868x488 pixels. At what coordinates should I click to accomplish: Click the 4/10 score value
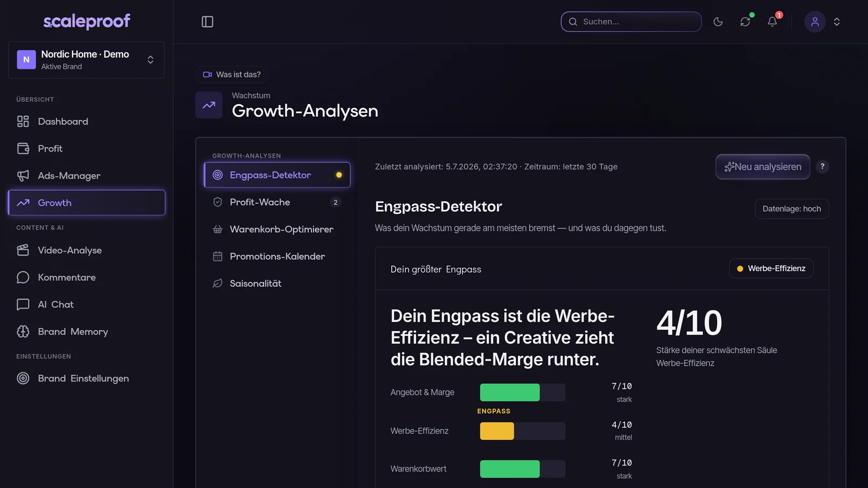[689, 323]
